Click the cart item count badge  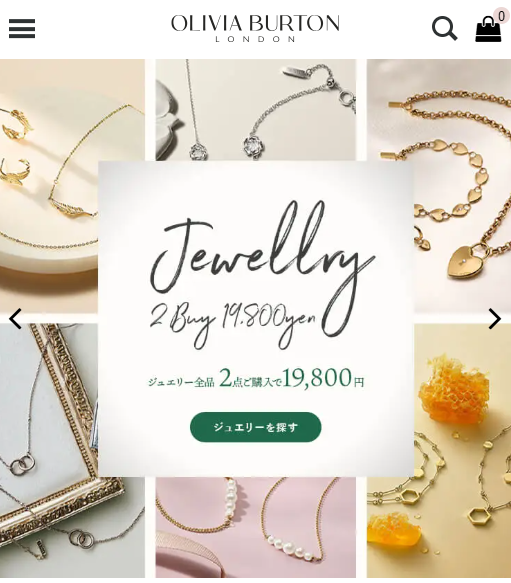[x=501, y=16]
